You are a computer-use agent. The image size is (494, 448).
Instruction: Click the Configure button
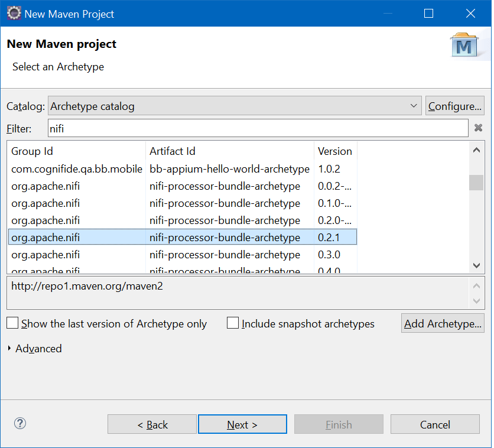click(454, 105)
